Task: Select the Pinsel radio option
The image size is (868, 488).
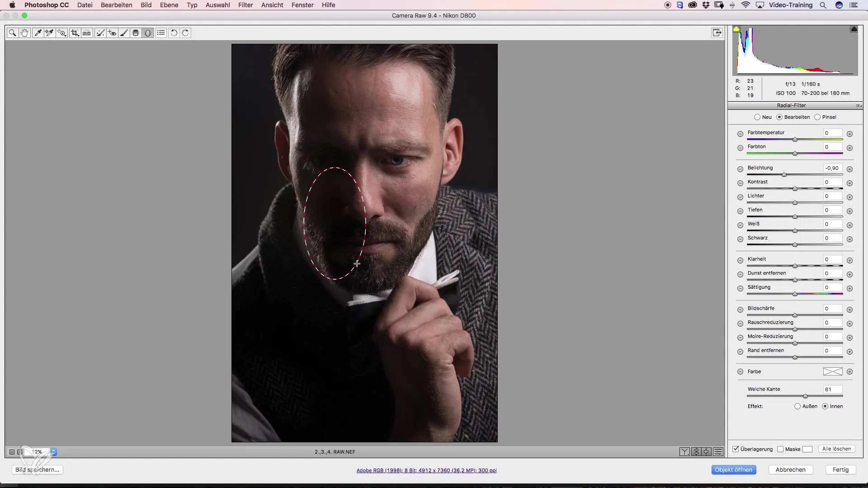Action: (x=817, y=117)
